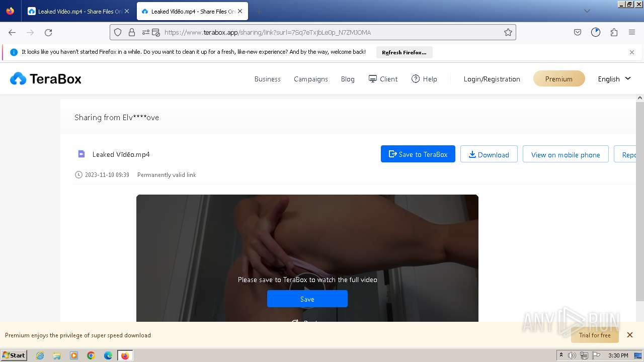Click Login/Registration
Image resolution: width=644 pixels, height=362 pixels.
click(492, 79)
